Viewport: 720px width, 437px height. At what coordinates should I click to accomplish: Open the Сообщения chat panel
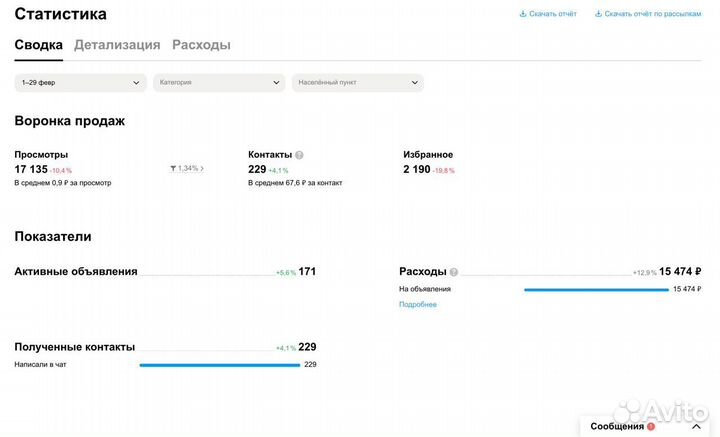pos(617,426)
